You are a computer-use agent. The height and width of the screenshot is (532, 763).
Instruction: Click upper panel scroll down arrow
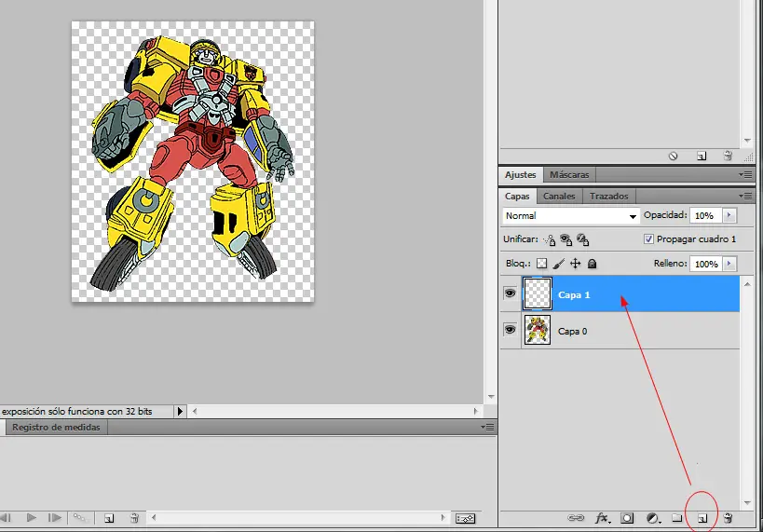click(747, 141)
